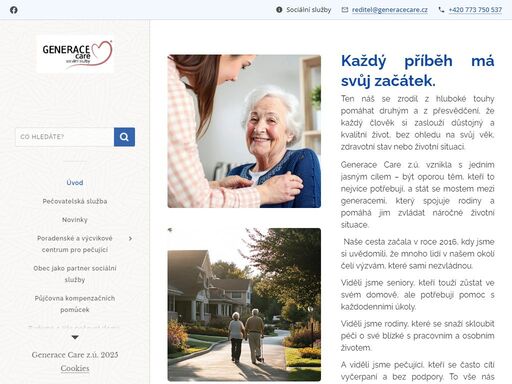The image size is (512, 384).
Task: Click the paragraph starting Naše cesta začala
Action: [x=418, y=254]
